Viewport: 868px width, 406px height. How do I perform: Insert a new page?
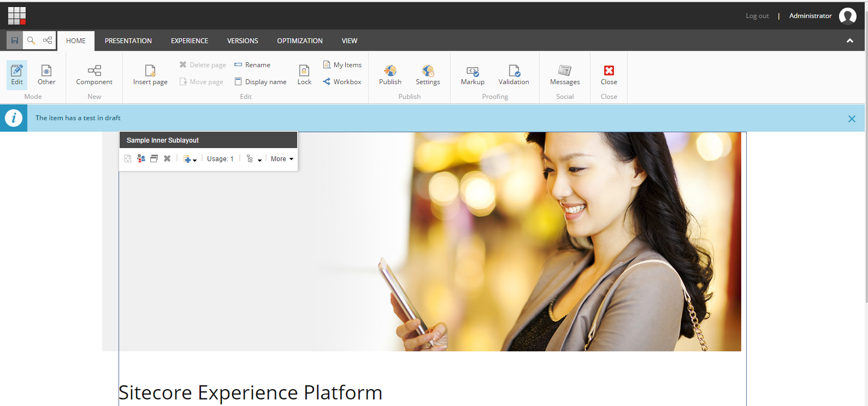coord(150,75)
